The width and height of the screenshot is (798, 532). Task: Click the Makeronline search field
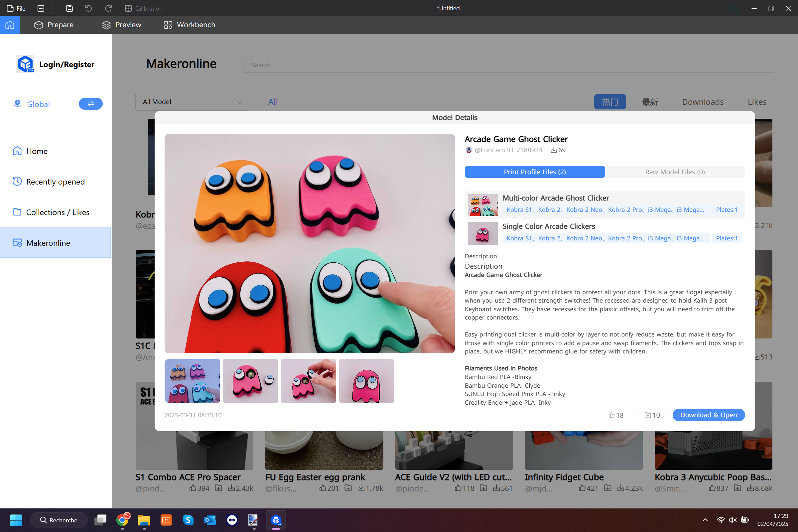pyautogui.click(x=509, y=64)
